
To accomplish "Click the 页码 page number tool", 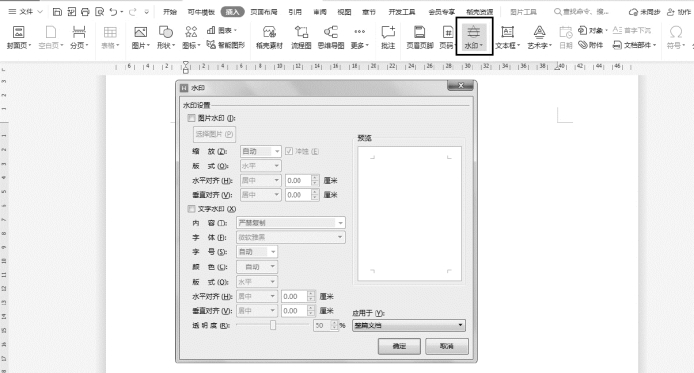I will pyautogui.click(x=447, y=37).
